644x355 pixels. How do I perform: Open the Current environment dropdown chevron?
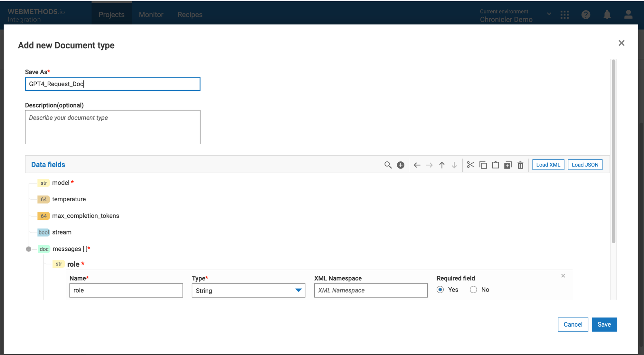coord(549,14)
